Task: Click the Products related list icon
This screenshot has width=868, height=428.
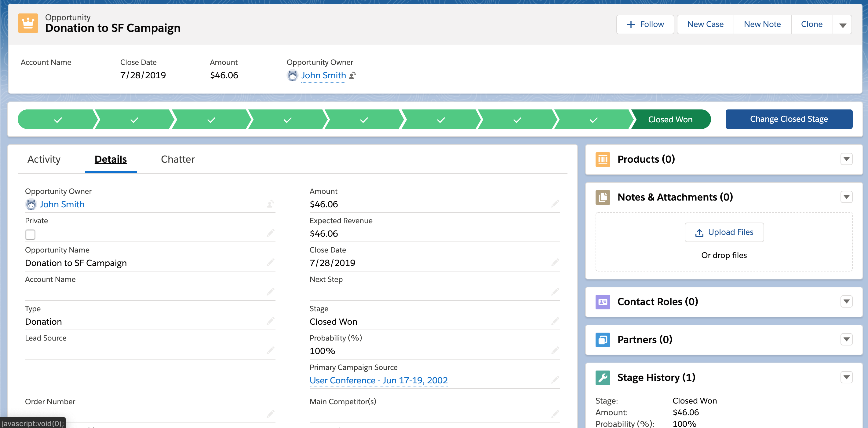Action: (603, 159)
